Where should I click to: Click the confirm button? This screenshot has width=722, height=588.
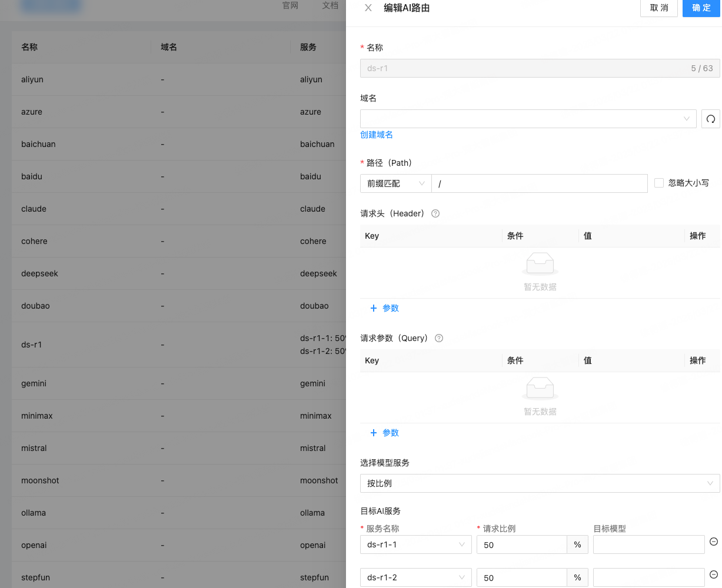click(701, 8)
